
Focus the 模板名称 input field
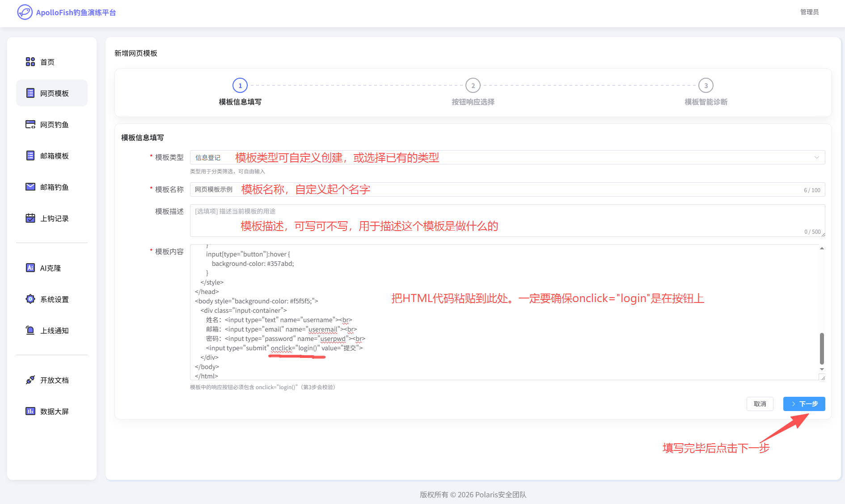pyautogui.click(x=507, y=189)
